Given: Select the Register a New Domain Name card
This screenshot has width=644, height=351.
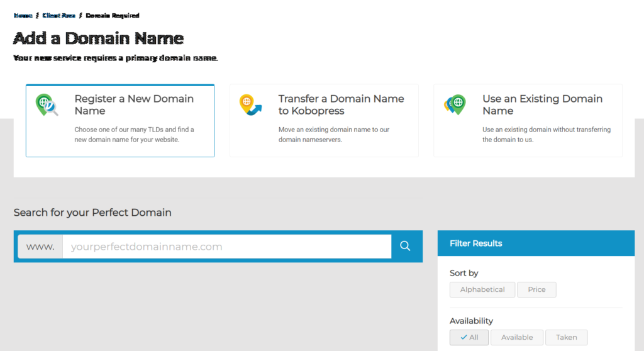Looking at the screenshot, I should 120,121.
